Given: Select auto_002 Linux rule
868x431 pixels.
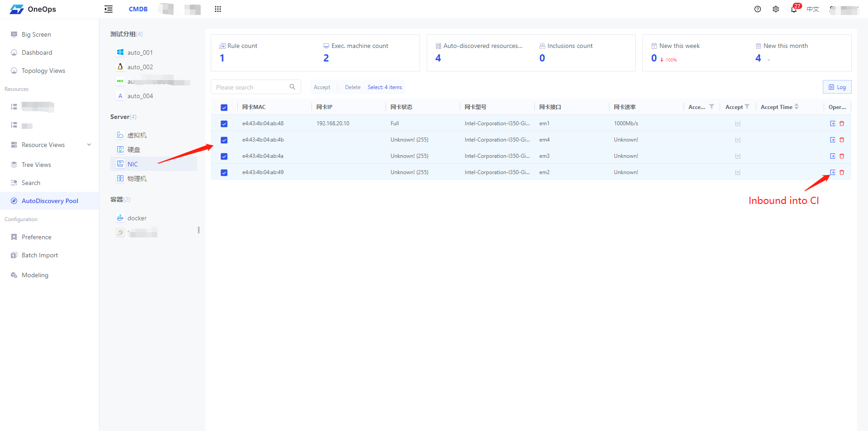Looking at the screenshot, I should coord(140,67).
